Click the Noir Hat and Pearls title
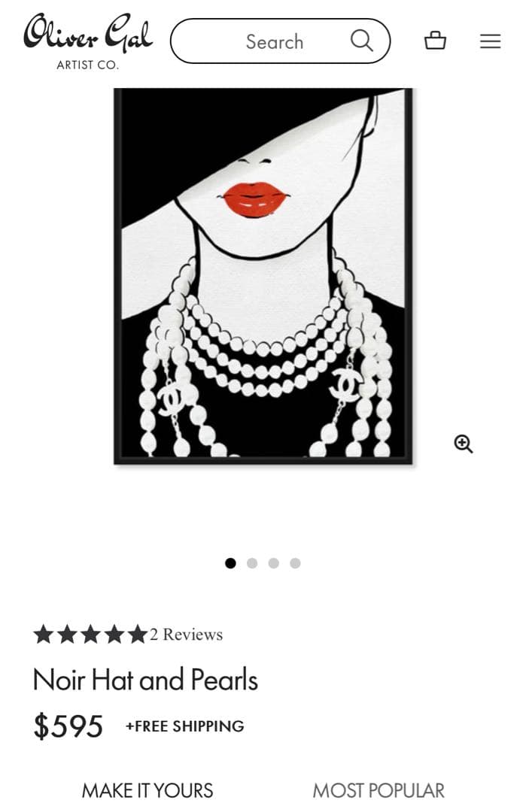This screenshot has height=812, width=526. point(146,680)
